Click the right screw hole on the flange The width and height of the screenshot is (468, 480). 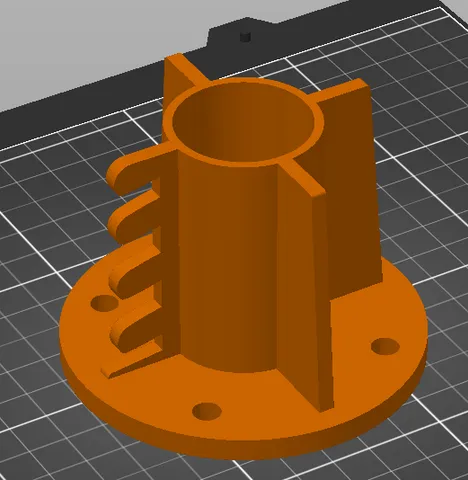385,346
